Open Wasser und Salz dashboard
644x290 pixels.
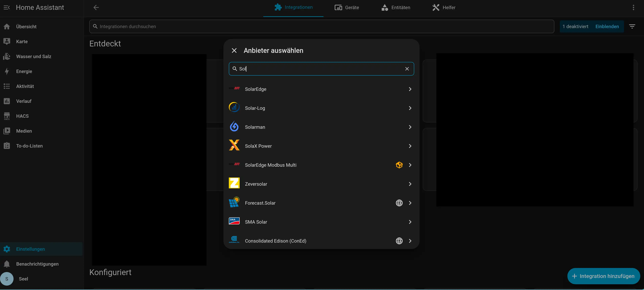point(41,57)
